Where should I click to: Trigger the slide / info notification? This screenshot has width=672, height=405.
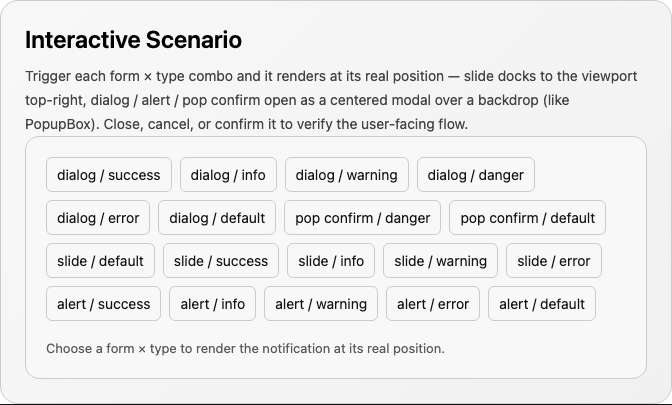(331, 261)
